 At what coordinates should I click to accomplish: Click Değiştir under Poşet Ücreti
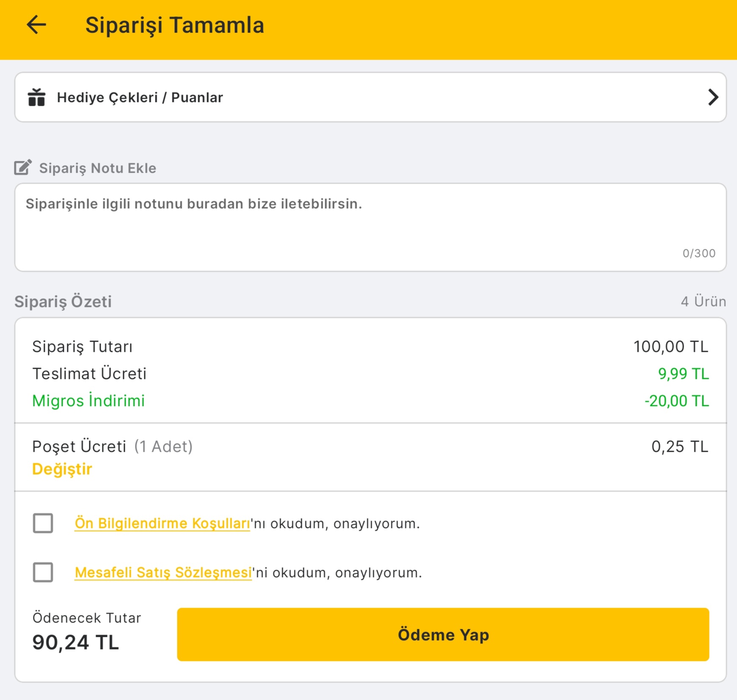coord(62,469)
